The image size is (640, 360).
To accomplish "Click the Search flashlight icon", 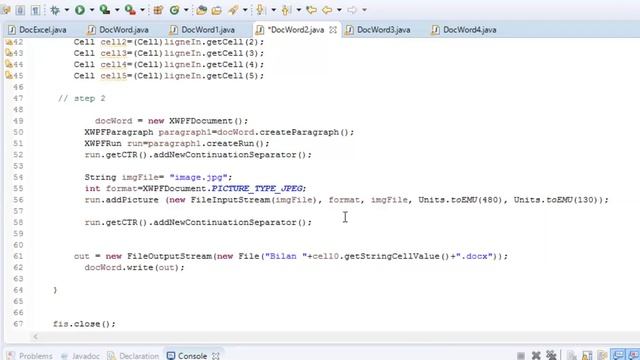I will pyautogui.click(x=233, y=10).
